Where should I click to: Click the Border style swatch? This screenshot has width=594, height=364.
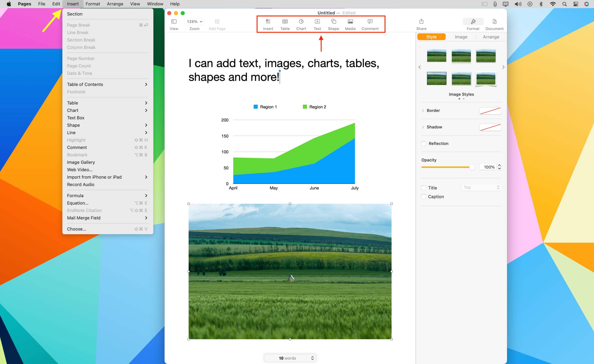click(x=490, y=111)
